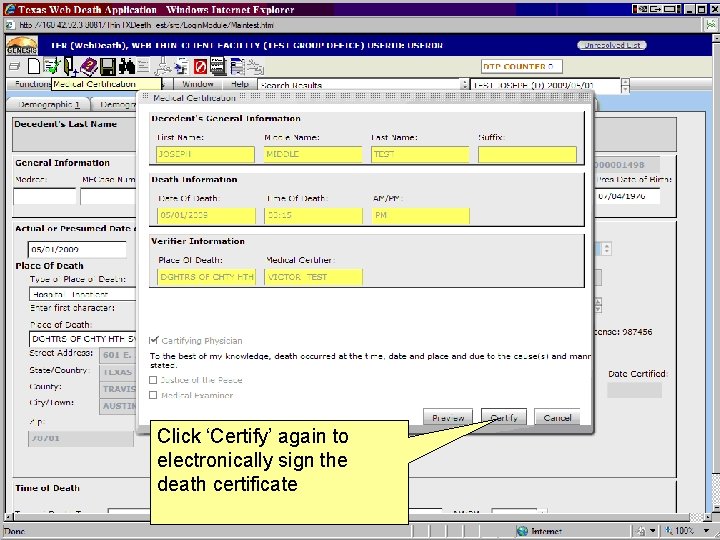This screenshot has width=720, height=540.
Task: Check the Justice of the Peace box
Action: pos(153,380)
